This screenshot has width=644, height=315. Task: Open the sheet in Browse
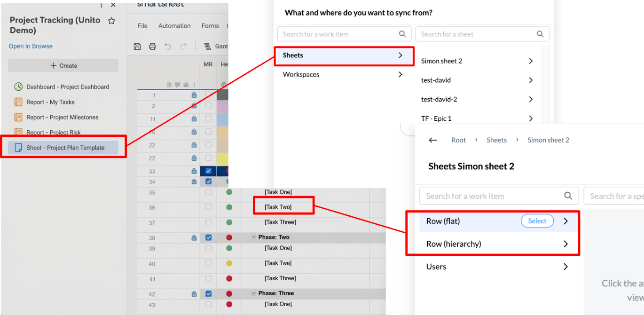coord(30,46)
